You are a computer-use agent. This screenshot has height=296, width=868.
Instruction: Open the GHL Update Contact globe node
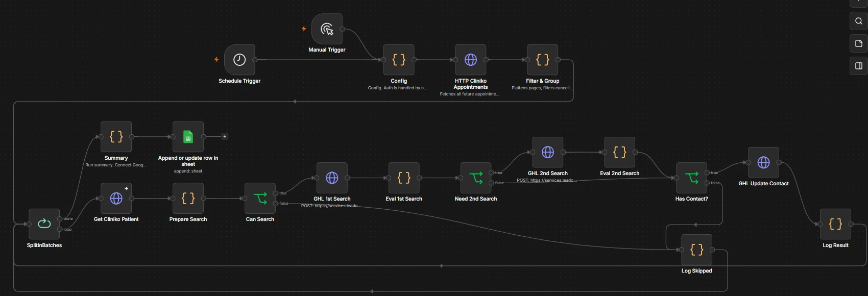point(763,162)
